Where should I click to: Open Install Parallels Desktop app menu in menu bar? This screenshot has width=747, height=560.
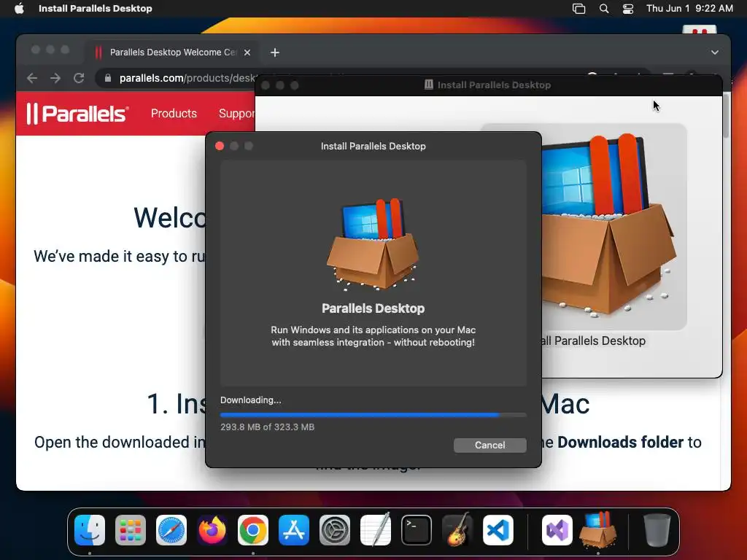pyautogui.click(x=96, y=9)
